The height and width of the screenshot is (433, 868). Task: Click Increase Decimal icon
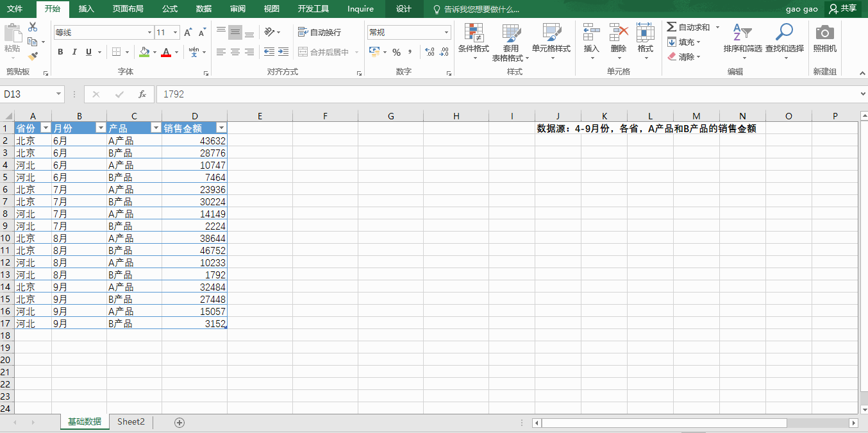pos(430,52)
